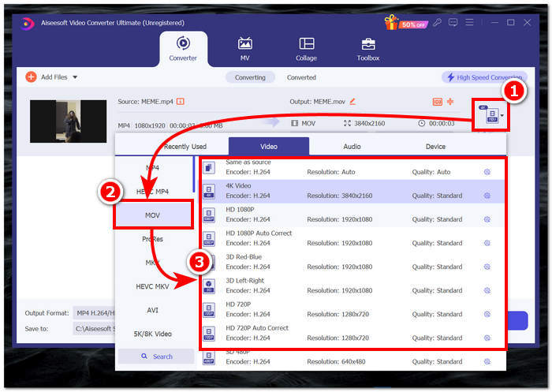Screen dimensions: 552x392
Task: Edit the output name MEME.mov
Action: click(352, 102)
